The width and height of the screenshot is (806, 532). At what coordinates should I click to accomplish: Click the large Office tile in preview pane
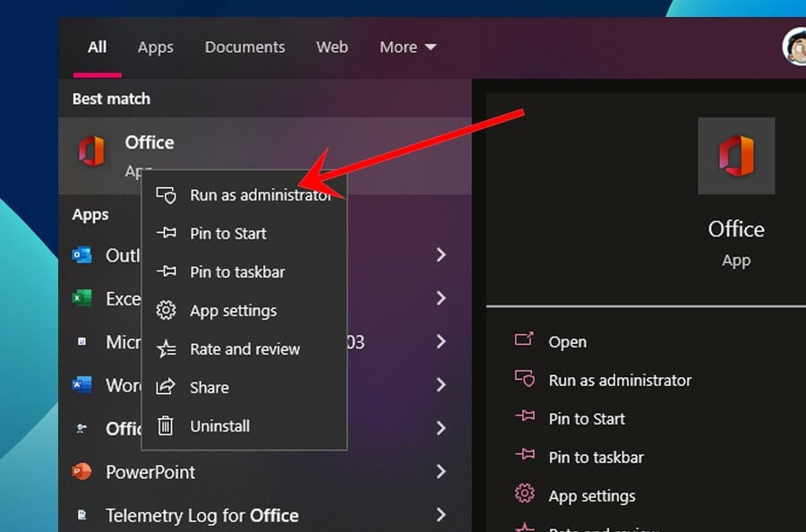click(736, 156)
